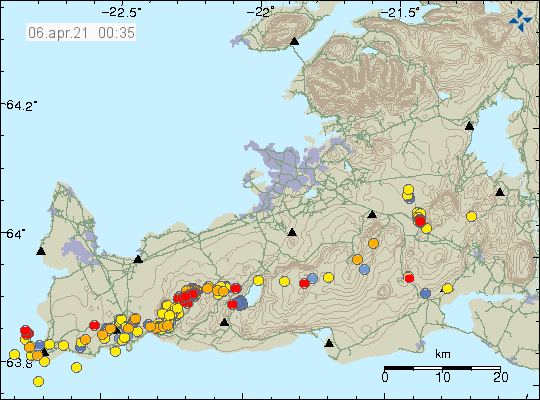The image size is (540, 400).
Task: Click the km scale bar
Action: tap(443, 368)
